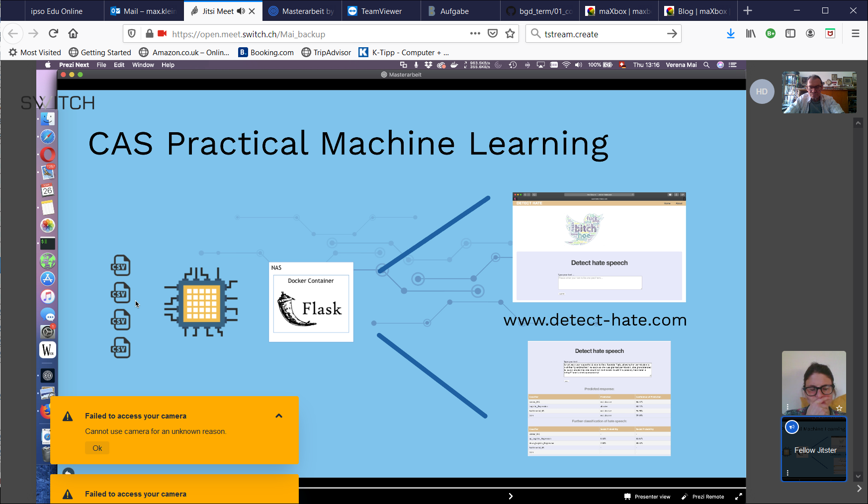Toggle the bookmark star for this page

510,33
